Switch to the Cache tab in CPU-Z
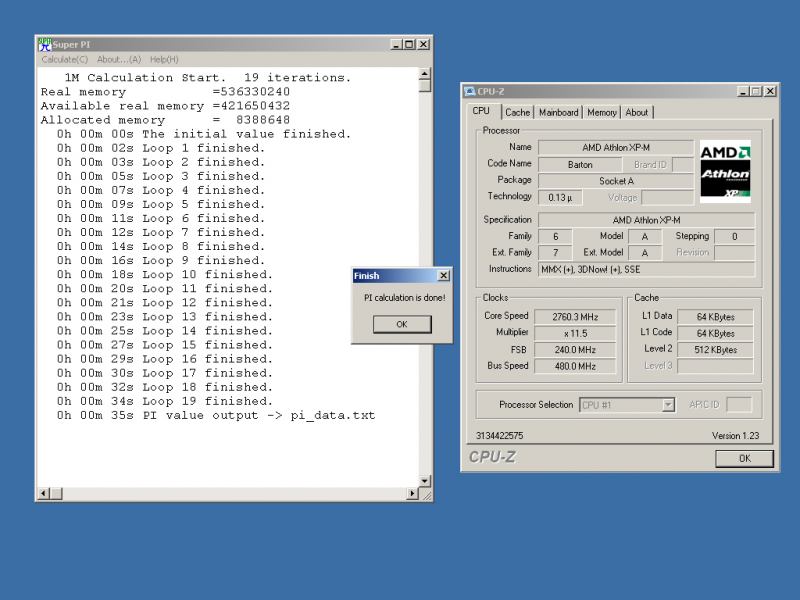Screen dimensions: 800x600 coord(517,112)
